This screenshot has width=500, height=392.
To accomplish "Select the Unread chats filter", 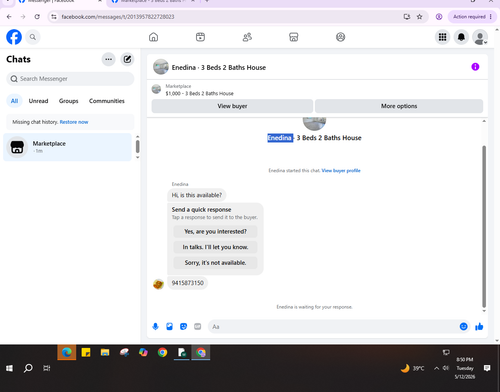I will click(x=38, y=101).
